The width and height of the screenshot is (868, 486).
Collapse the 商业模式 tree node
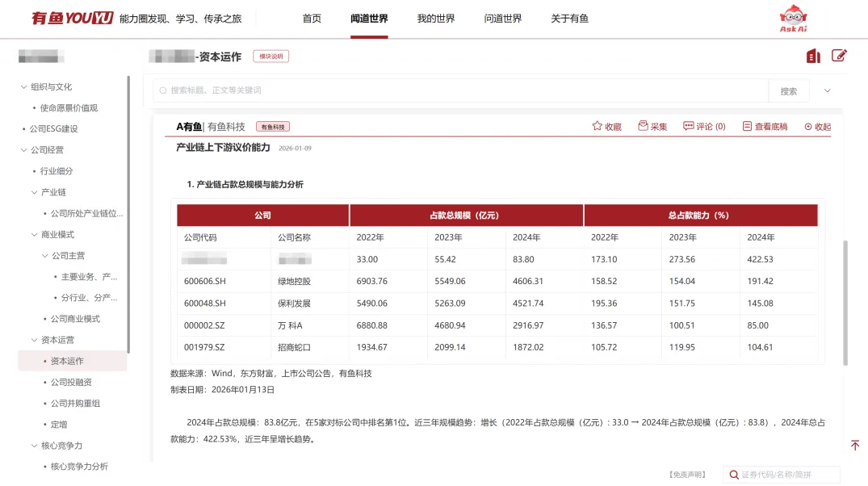click(34, 235)
